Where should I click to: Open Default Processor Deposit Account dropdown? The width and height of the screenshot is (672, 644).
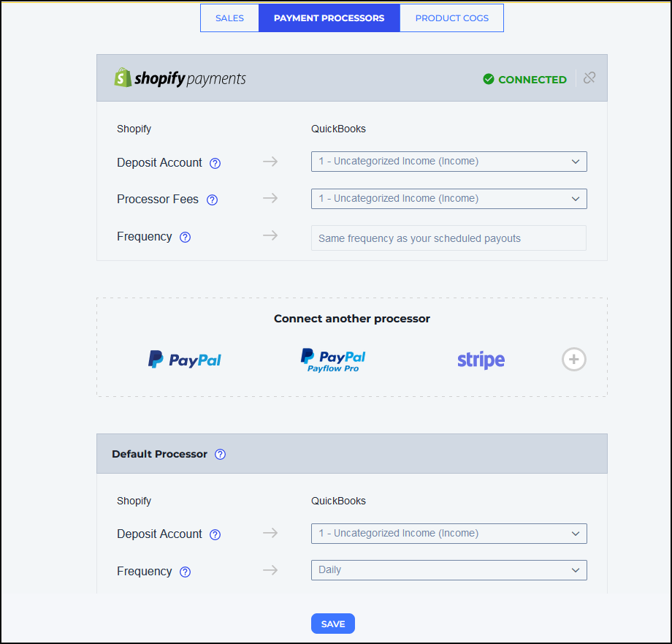point(448,534)
